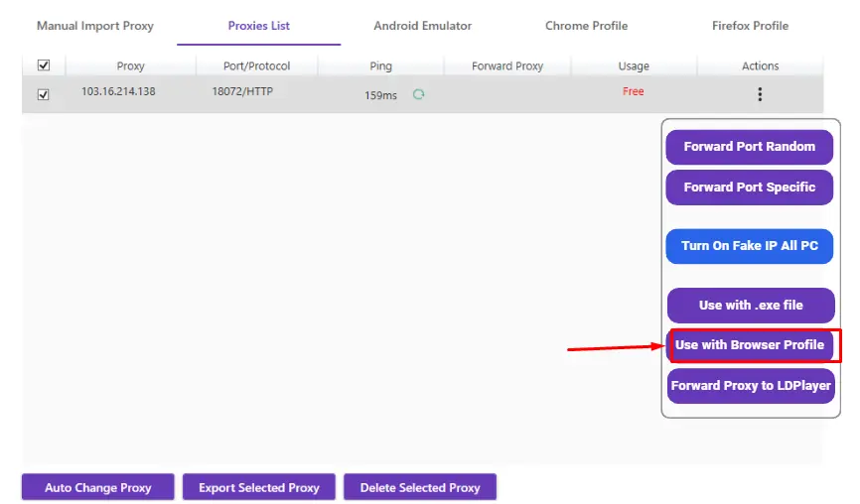Select Use with .exe file
The image size is (860, 504).
pyautogui.click(x=750, y=306)
